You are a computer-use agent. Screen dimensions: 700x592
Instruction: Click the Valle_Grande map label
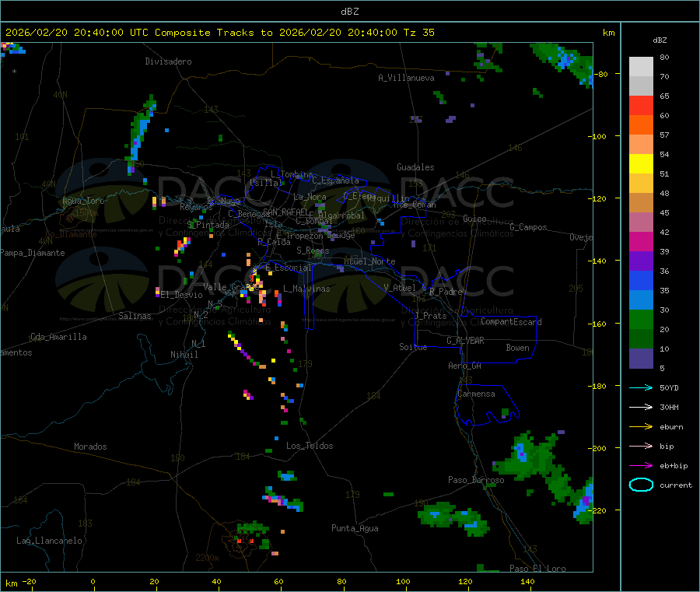231,286
